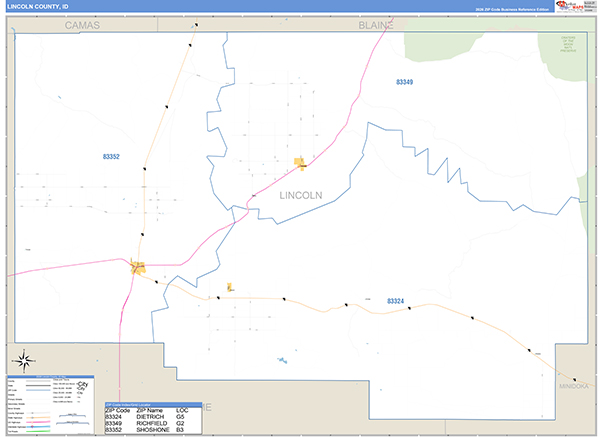Click the LINCOLN COUNTY, ID title text
This screenshot has height=437, width=600.
(38, 7)
